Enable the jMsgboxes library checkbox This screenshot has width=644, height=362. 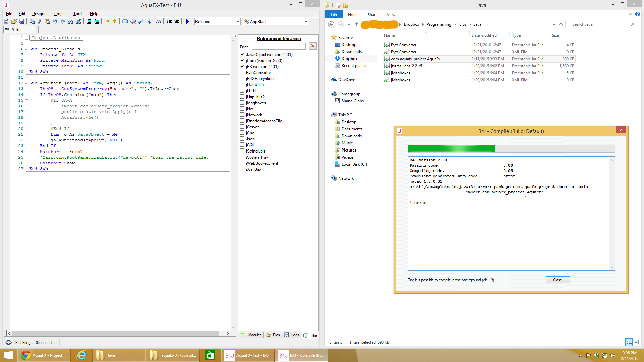242,103
